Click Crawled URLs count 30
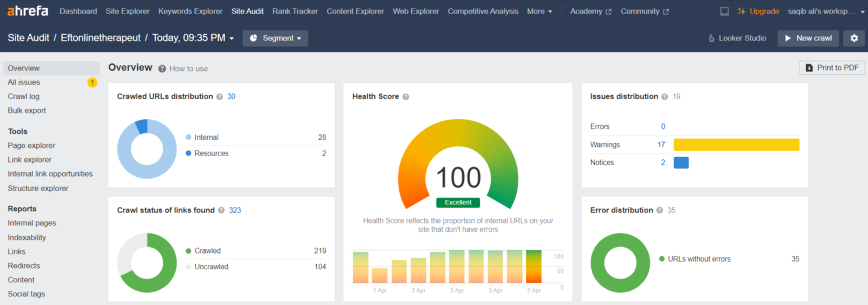This screenshot has width=868, height=305. [231, 96]
